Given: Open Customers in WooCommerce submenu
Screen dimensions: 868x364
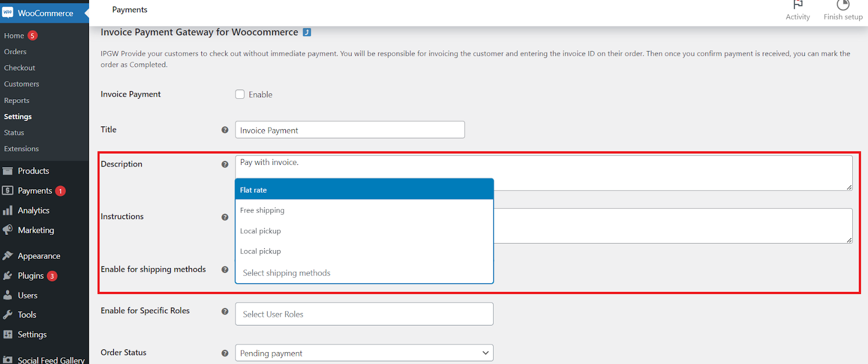Looking at the screenshot, I should pyautogui.click(x=22, y=84).
